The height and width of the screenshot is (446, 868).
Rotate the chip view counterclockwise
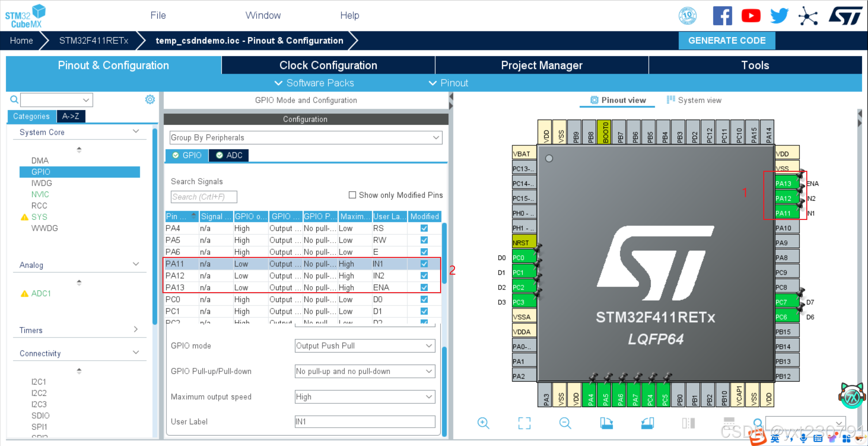point(647,423)
